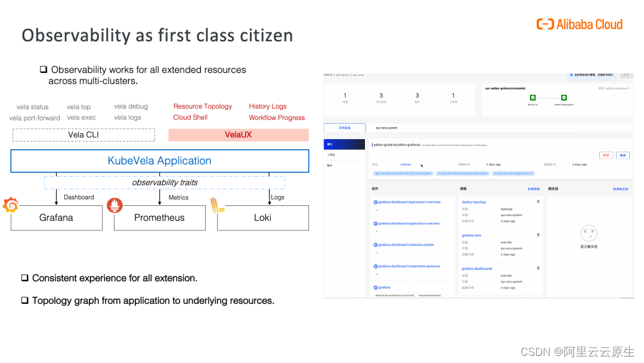Click the observability traits dashed box
The height and width of the screenshot is (363, 644).
(165, 183)
